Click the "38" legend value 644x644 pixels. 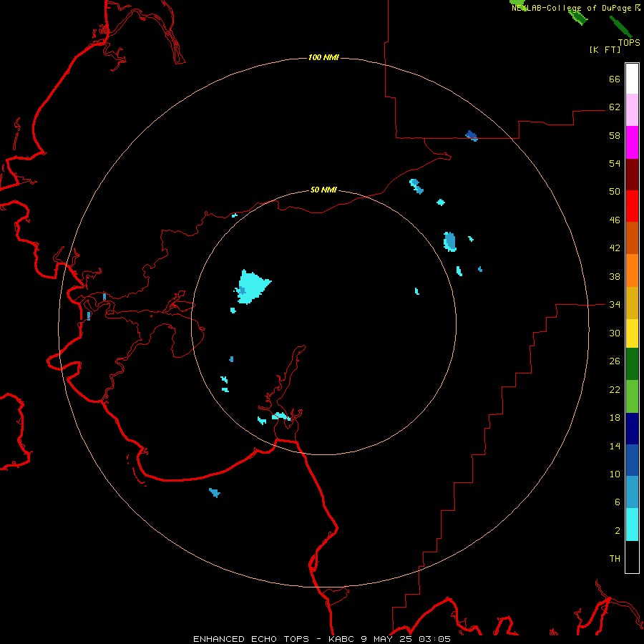(x=615, y=276)
